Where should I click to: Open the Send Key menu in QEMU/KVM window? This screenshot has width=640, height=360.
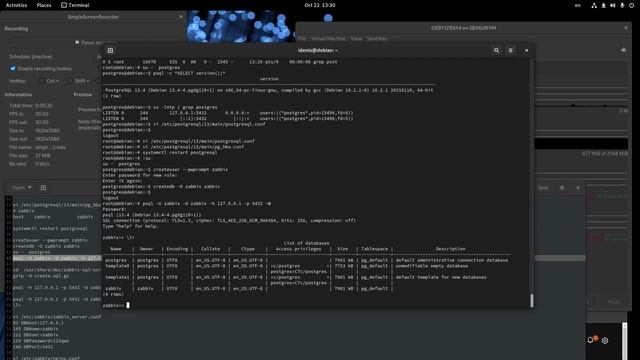[377, 38]
